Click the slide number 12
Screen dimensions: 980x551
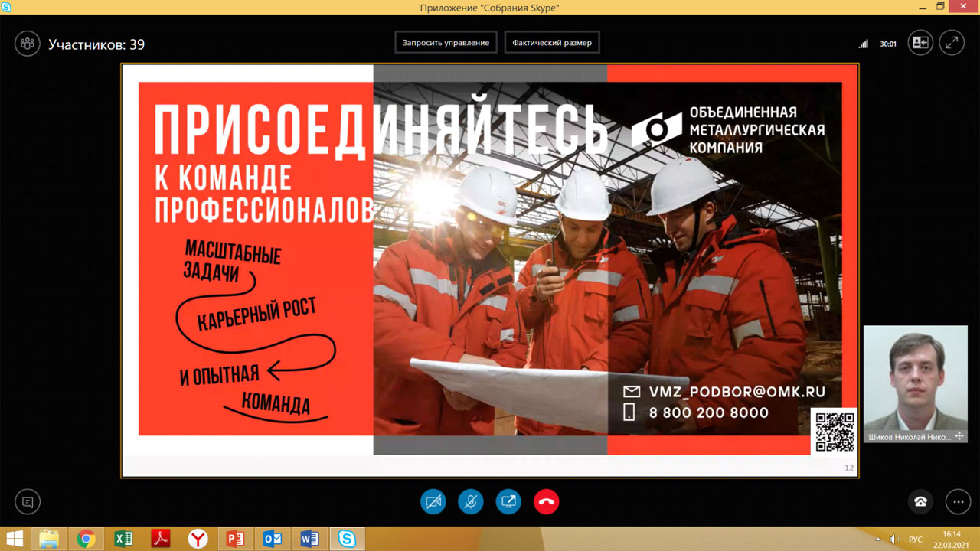pos(848,468)
